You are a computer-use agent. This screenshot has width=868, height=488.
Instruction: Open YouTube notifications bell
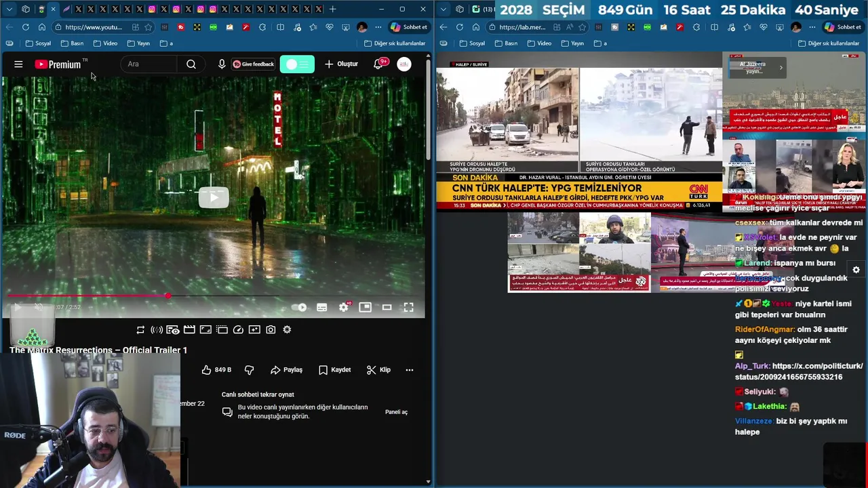pyautogui.click(x=378, y=64)
